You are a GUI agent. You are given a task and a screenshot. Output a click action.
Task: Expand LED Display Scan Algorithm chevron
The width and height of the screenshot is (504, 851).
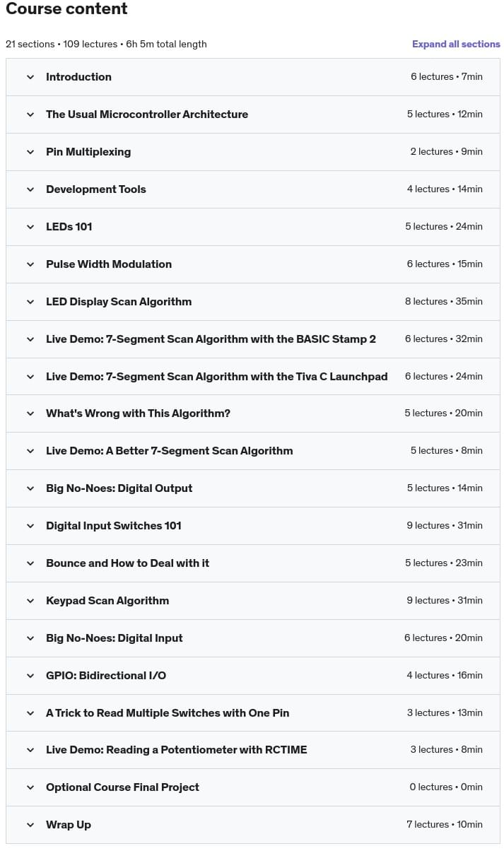click(x=30, y=302)
